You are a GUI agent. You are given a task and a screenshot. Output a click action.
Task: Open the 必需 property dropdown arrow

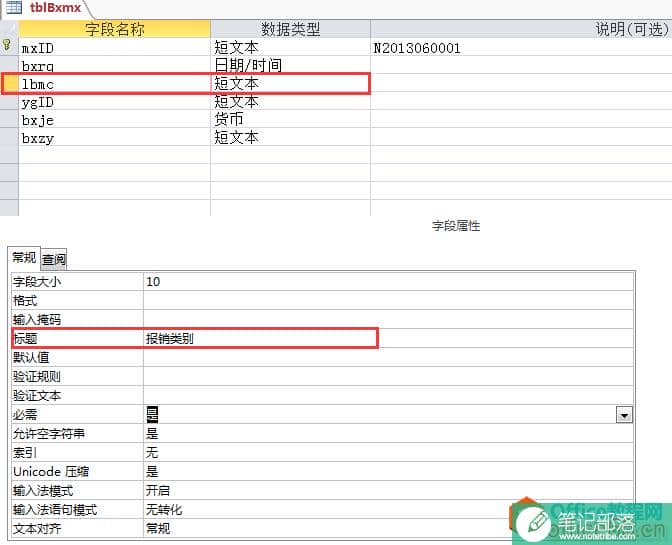(624, 415)
